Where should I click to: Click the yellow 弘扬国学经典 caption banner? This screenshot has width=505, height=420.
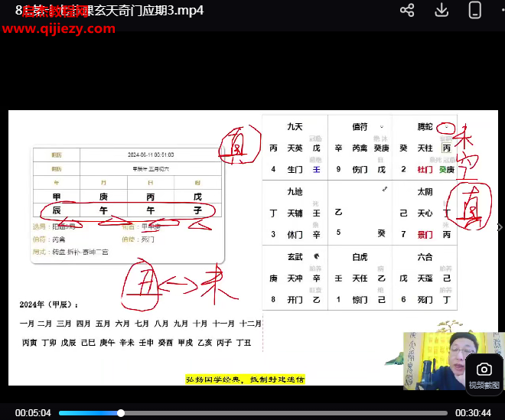(245, 379)
